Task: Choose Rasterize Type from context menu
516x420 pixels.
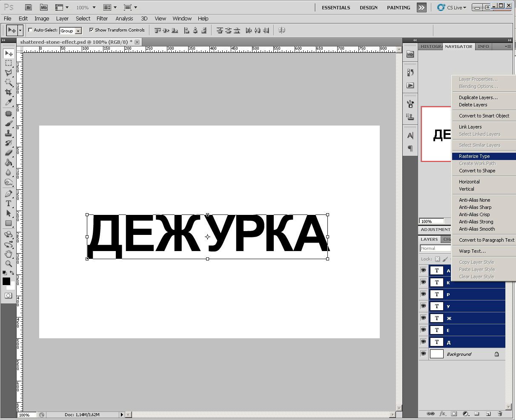Action: (x=474, y=156)
